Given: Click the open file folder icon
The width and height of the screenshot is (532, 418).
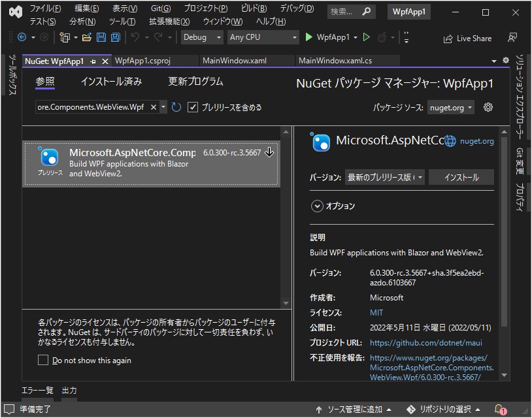Looking at the screenshot, I should [87, 37].
